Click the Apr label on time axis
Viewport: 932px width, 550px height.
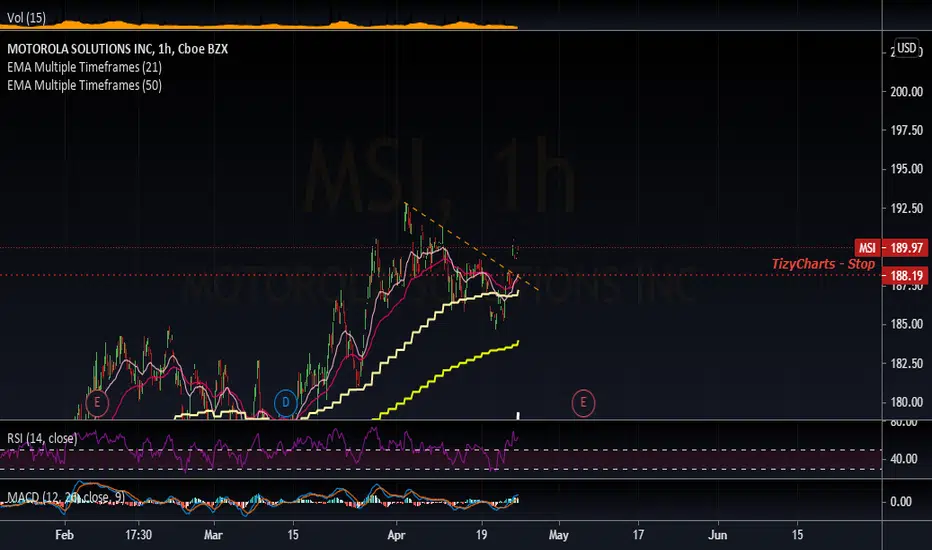pos(396,535)
